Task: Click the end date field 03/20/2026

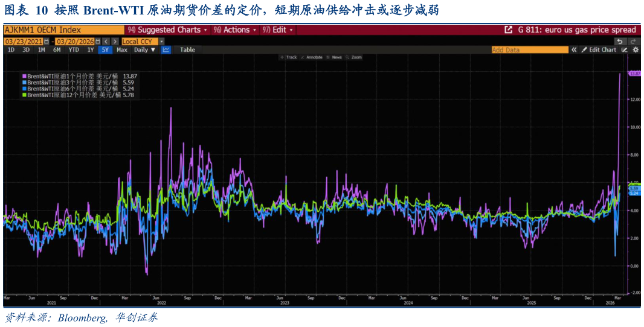Action: point(75,42)
